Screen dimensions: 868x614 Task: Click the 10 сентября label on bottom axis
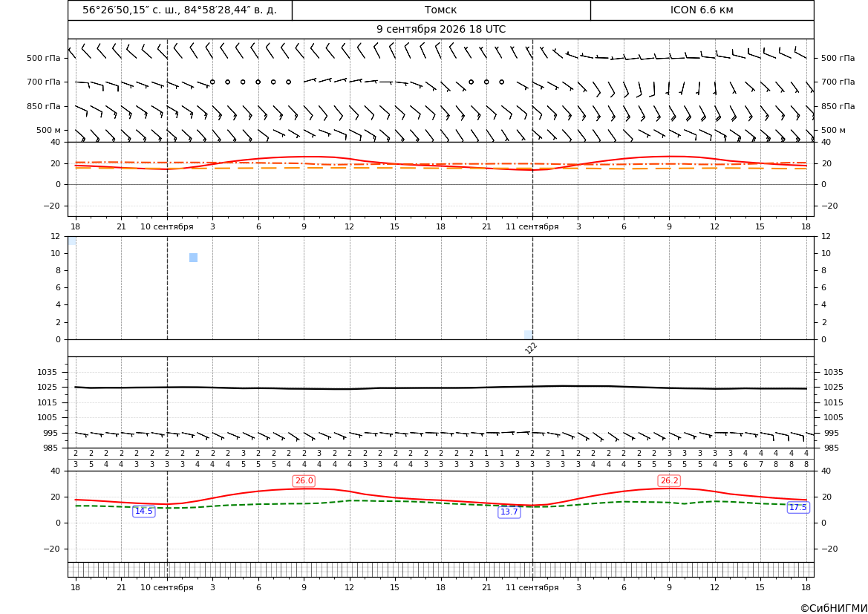tap(166, 587)
